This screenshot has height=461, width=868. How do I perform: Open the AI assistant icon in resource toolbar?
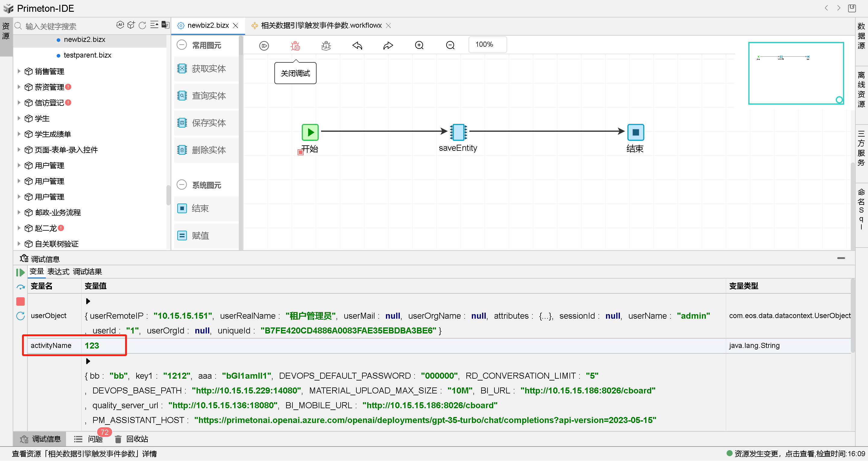tap(120, 25)
